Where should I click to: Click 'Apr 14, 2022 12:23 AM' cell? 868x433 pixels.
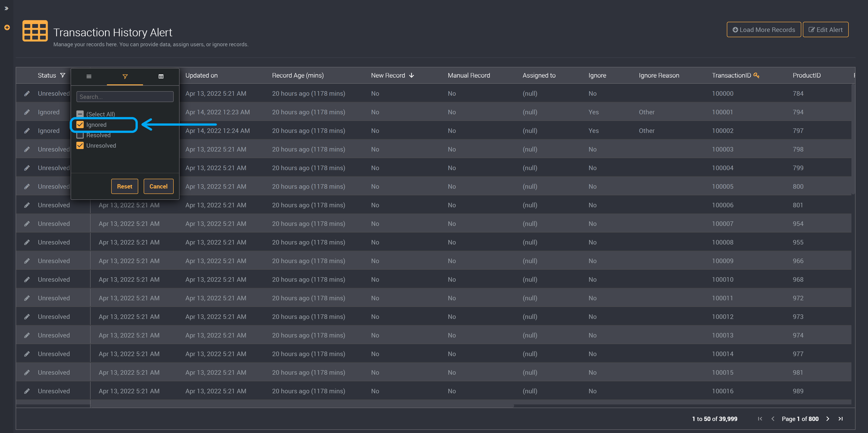coord(217,112)
